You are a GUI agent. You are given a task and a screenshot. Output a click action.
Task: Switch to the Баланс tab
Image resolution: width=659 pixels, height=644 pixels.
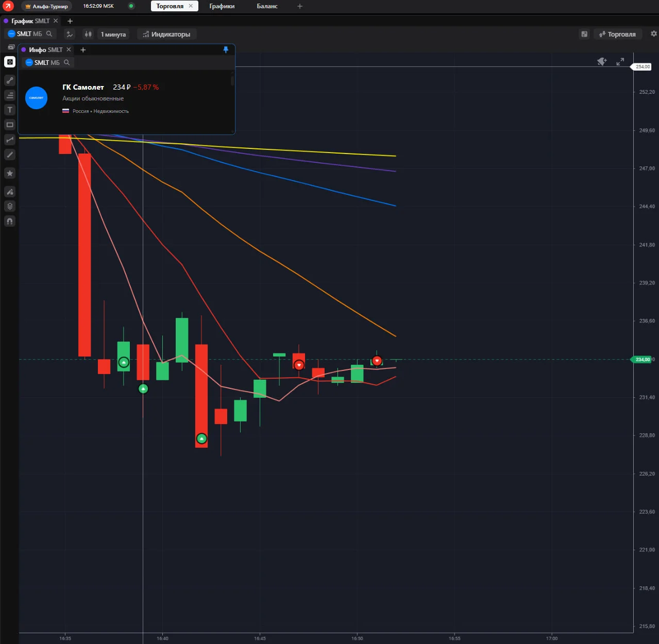(267, 6)
